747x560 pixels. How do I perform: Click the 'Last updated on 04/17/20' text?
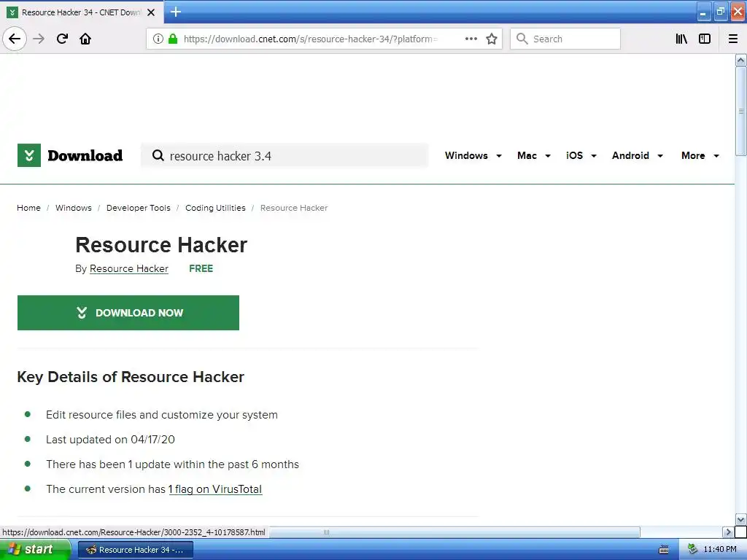111,440
